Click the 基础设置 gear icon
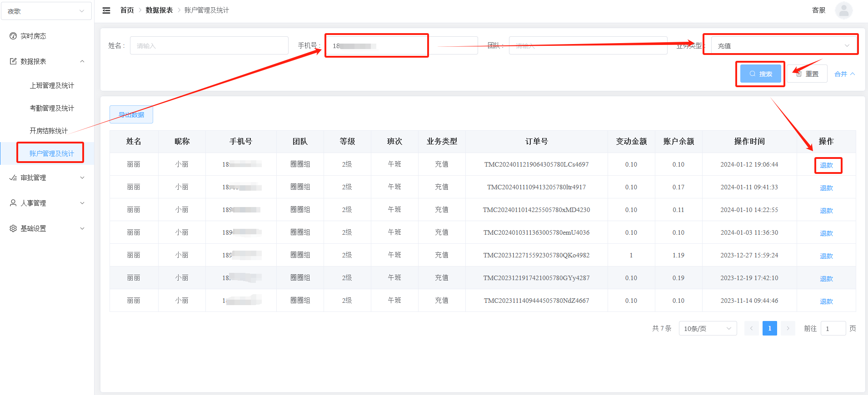Screen dimensions: 868x395 [x=13, y=228]
